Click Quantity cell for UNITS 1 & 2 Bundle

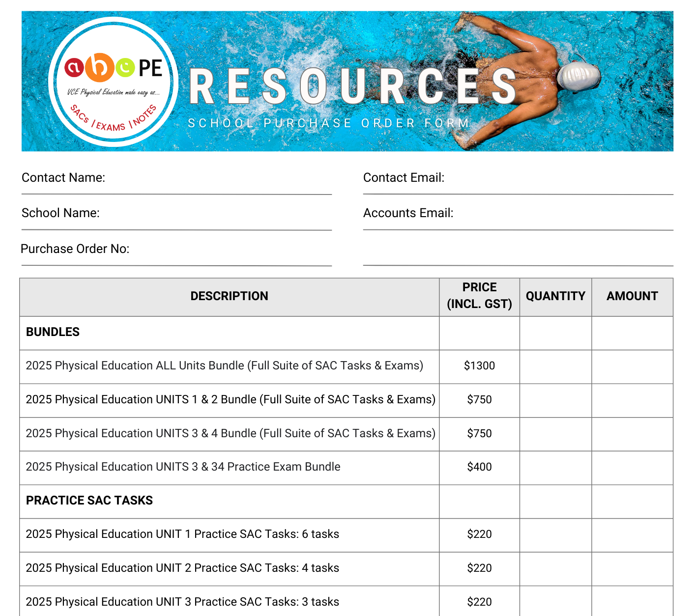tap(555, 400)
